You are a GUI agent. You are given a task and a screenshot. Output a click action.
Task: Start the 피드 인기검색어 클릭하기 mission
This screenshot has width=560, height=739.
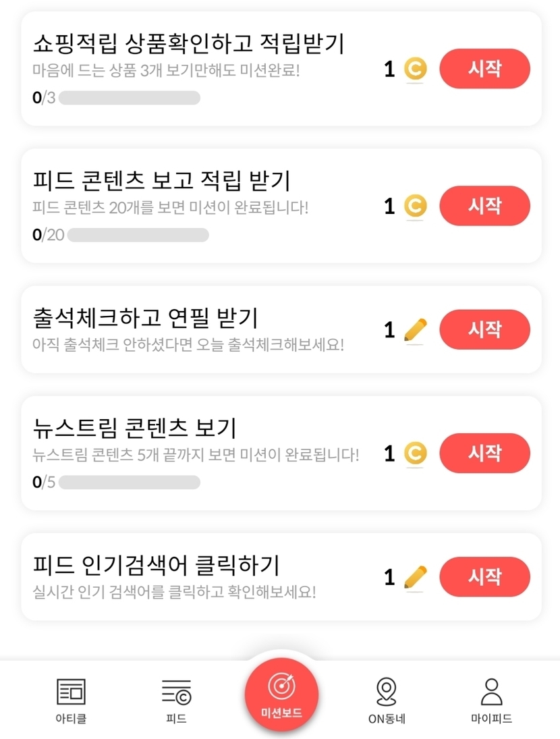pos(484,577)
